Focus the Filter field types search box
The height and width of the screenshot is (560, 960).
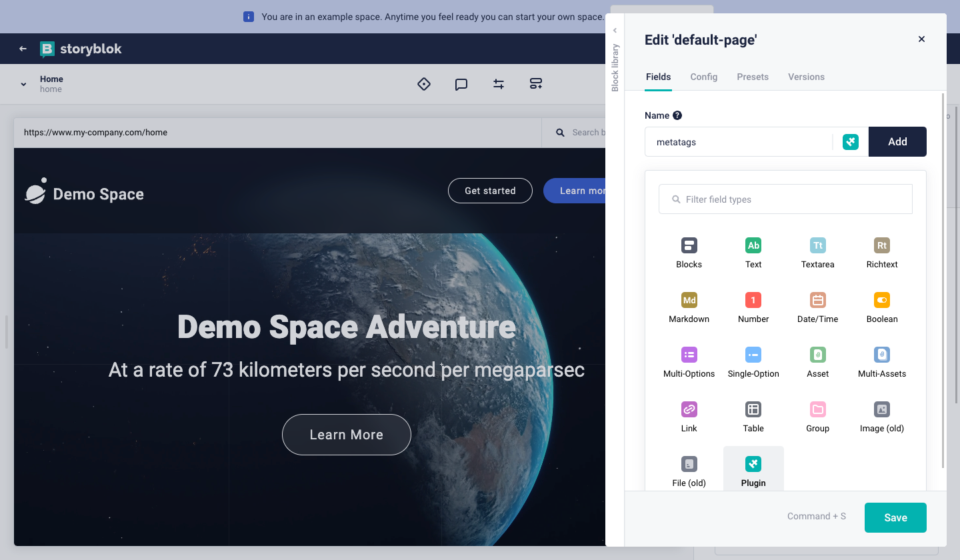pos(785,199)
